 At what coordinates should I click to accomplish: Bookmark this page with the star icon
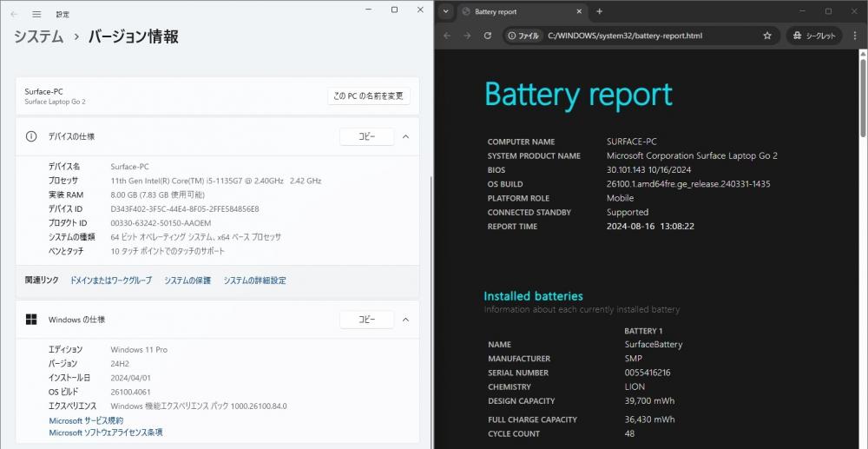(x=767, y=36)
